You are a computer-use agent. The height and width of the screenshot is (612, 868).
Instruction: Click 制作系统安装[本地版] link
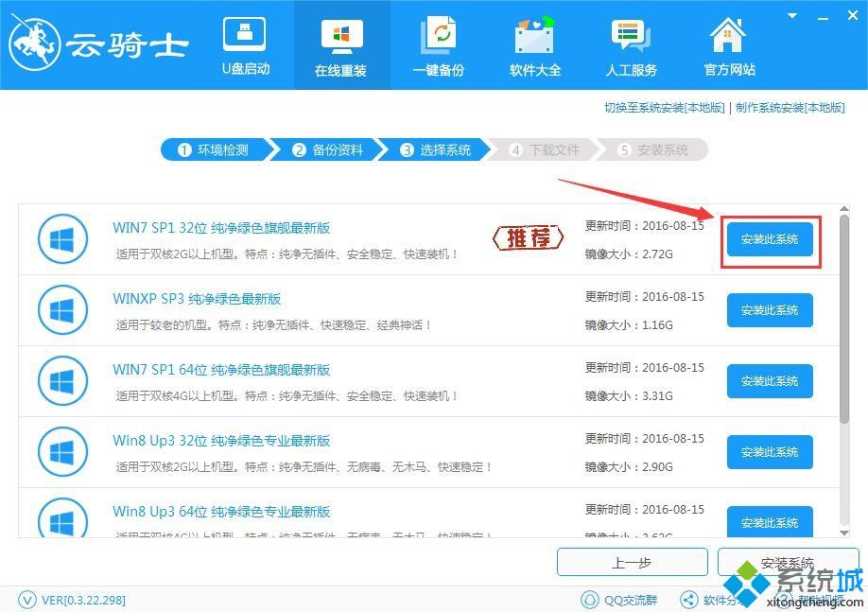[790, 108]
